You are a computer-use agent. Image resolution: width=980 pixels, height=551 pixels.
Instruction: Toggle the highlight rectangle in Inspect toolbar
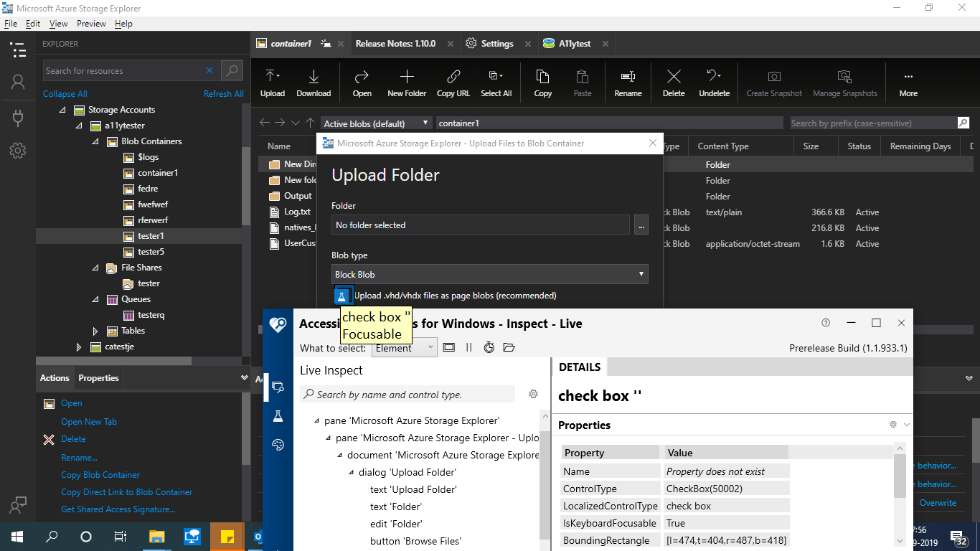tap(451, 347)
